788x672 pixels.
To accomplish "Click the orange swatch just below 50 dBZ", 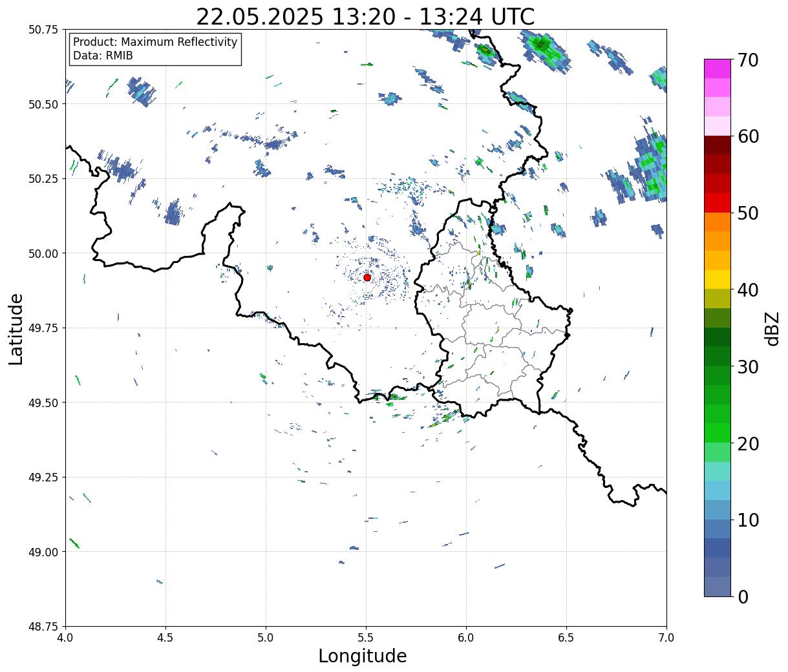I will point(718,222).
